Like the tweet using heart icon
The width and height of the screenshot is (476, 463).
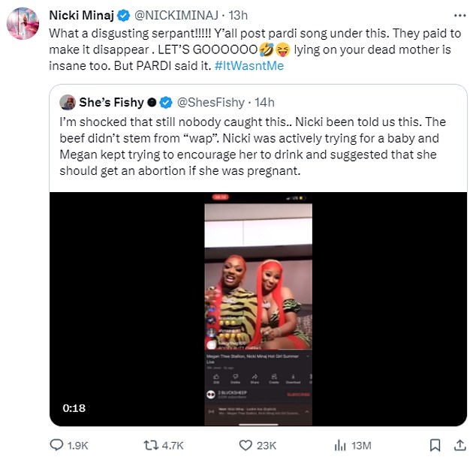tap(246, 445)
